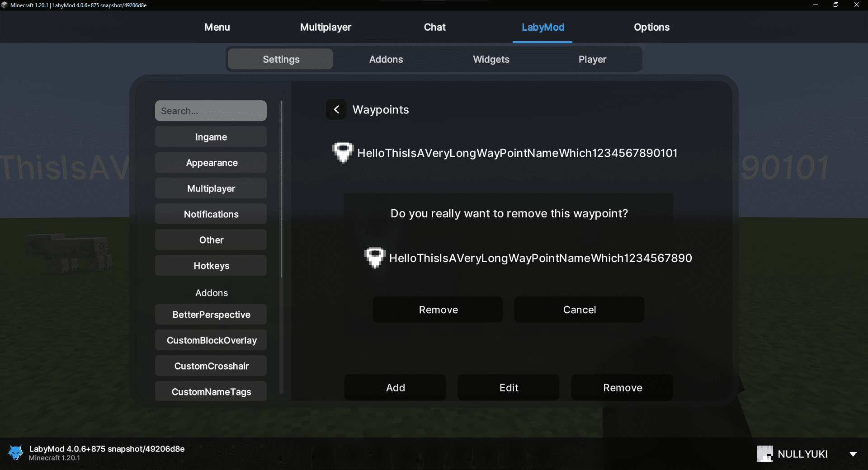Open the Player sub-tab
The height and width of the screenshot is (470, 868).
592,59
